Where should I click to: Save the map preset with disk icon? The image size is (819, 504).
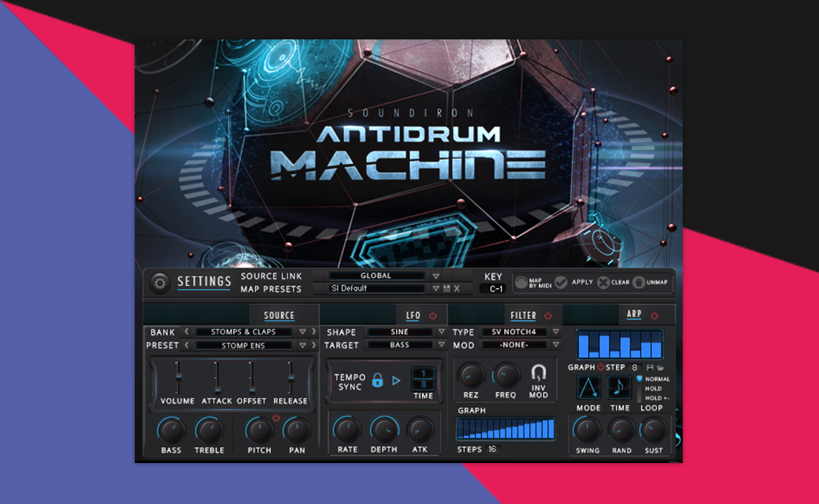(447, 288)
